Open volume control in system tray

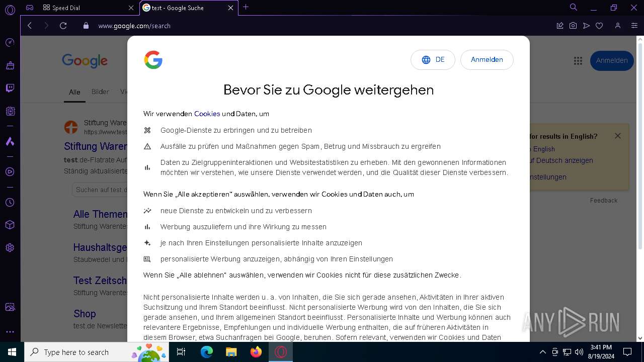coord(579,352)
